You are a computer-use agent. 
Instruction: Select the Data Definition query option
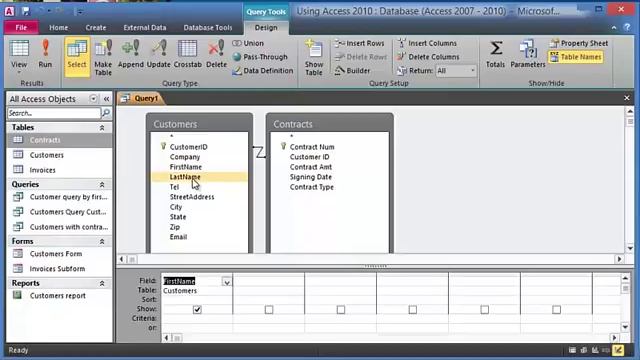click(263, 71)
